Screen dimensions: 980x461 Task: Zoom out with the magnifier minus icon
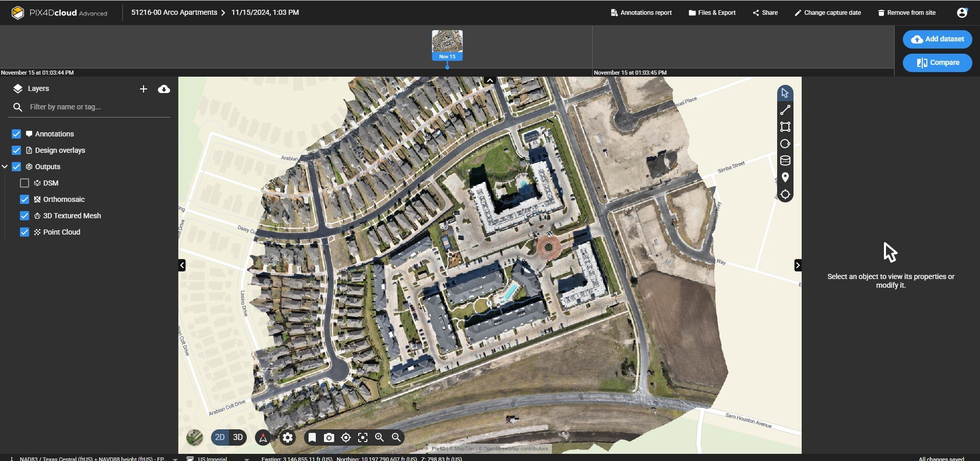pyautogui.click(x=396, y=437)
